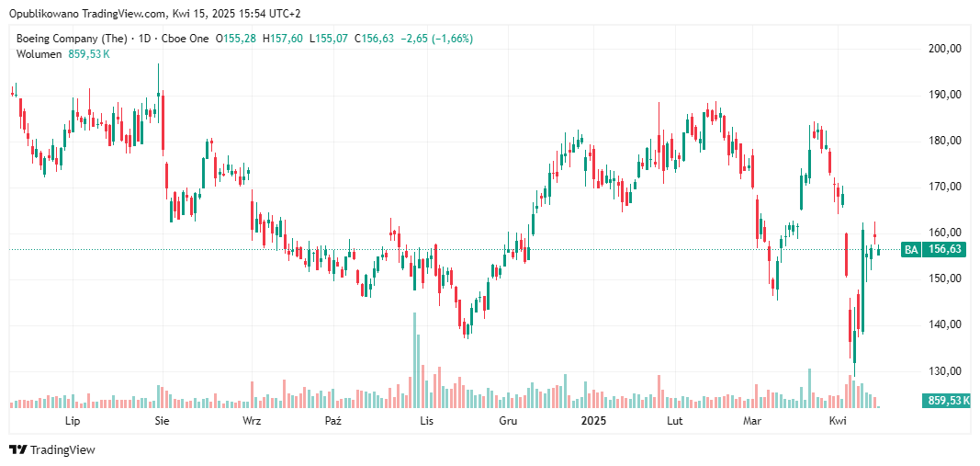Click the tallest volume bar near Lis
Viewport: 980px width, 466px height.
(x=413, y=360)
